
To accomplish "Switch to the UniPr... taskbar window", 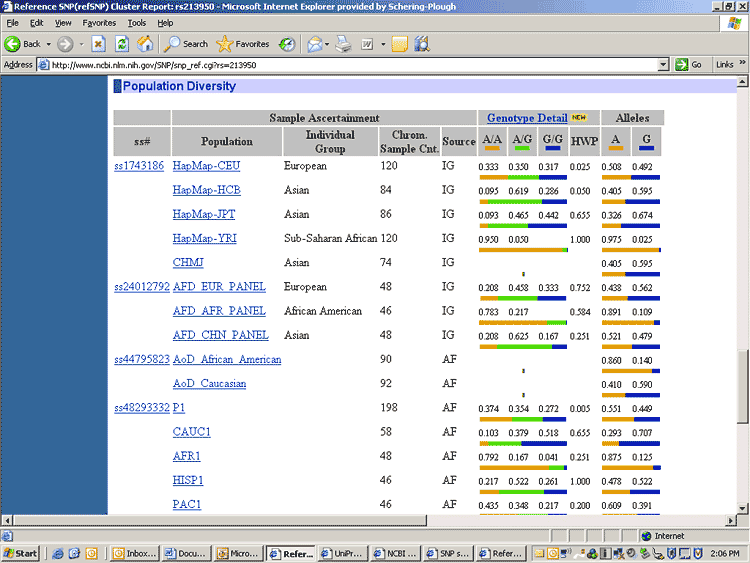I will (x=342, y=553).
